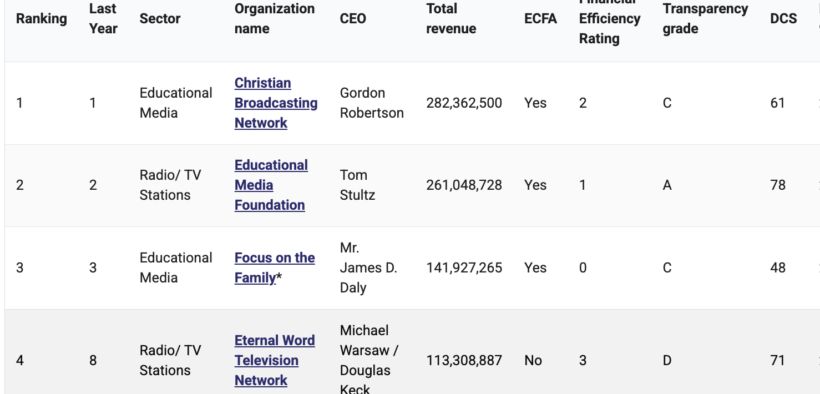
Task: Click the DCS column header
Action: tap(783, 18)
